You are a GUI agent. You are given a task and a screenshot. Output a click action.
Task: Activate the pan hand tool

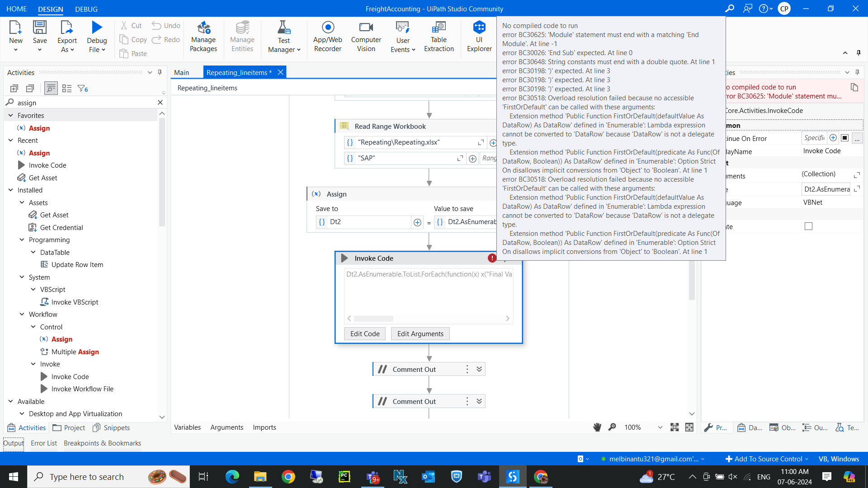coord(597,427)
